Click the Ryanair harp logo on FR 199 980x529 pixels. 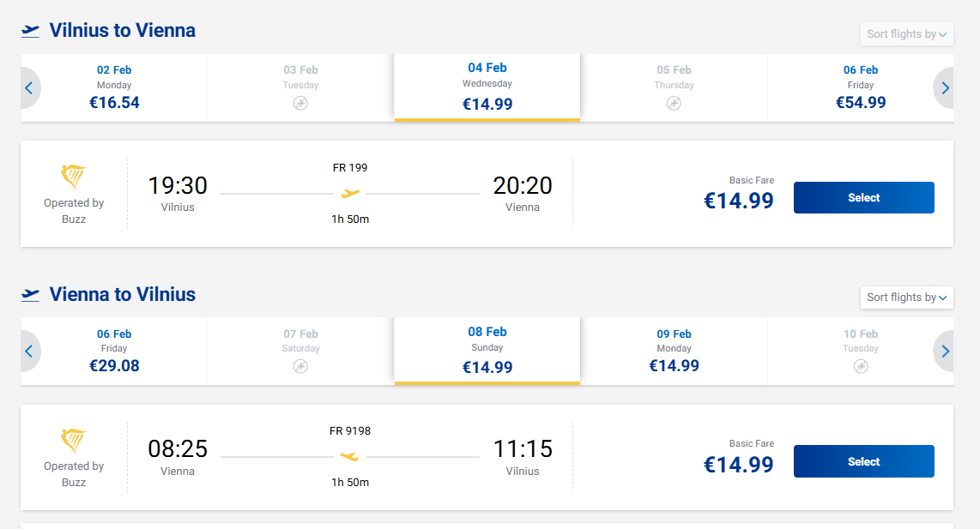click(x=74, y=177)
